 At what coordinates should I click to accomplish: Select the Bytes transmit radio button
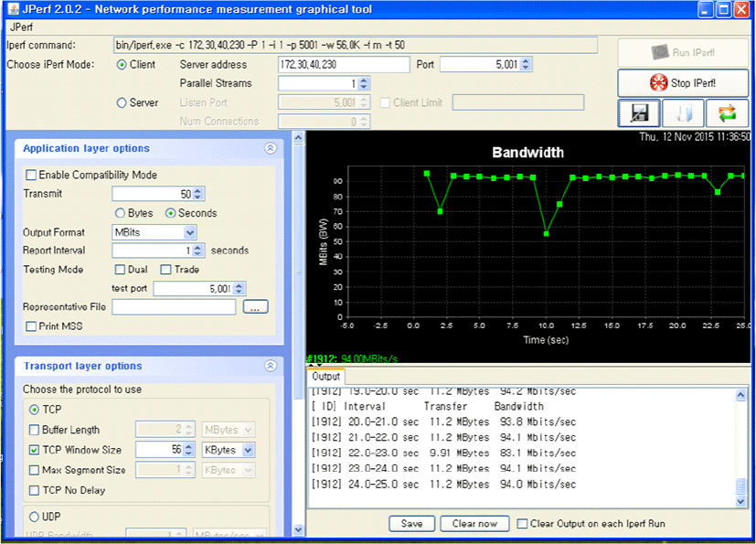120,213
